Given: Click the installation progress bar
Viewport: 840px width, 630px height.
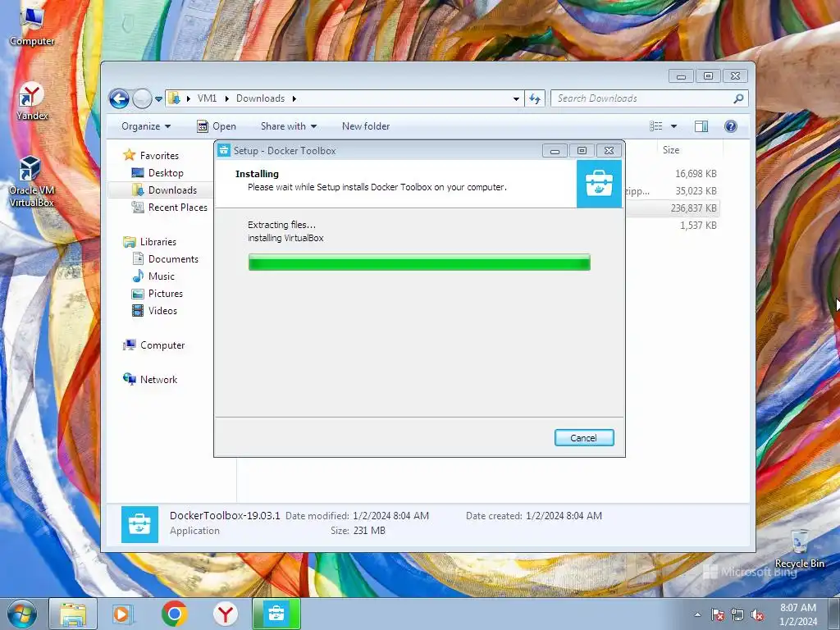Looking at the screenshot, I should pyautogui.click(x=419, y=262).
